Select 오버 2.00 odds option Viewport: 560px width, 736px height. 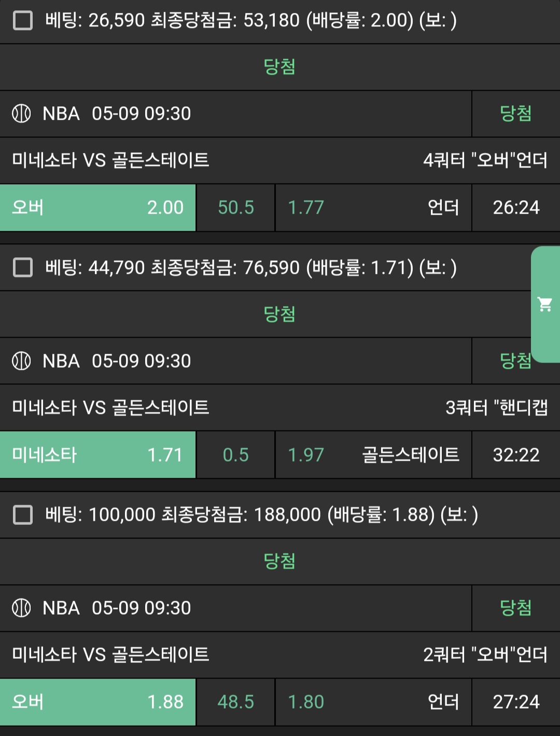pyautogui.click(x=97, y=207)
